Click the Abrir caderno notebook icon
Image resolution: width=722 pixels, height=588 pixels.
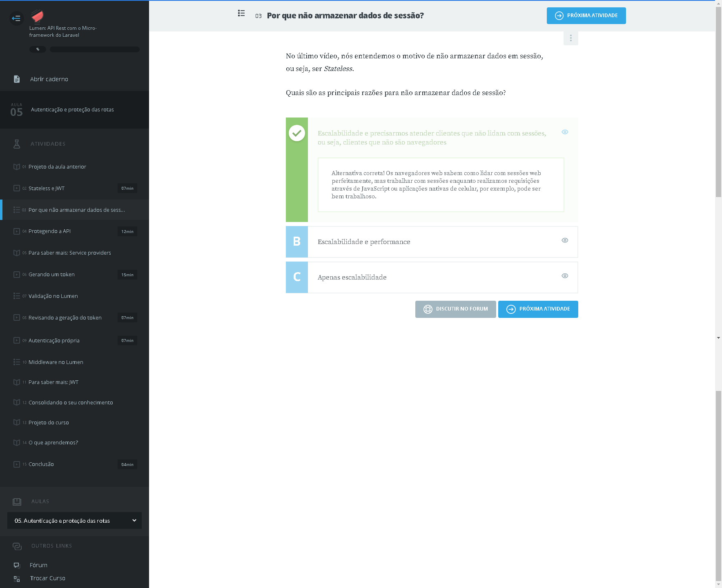coord(17,79)
